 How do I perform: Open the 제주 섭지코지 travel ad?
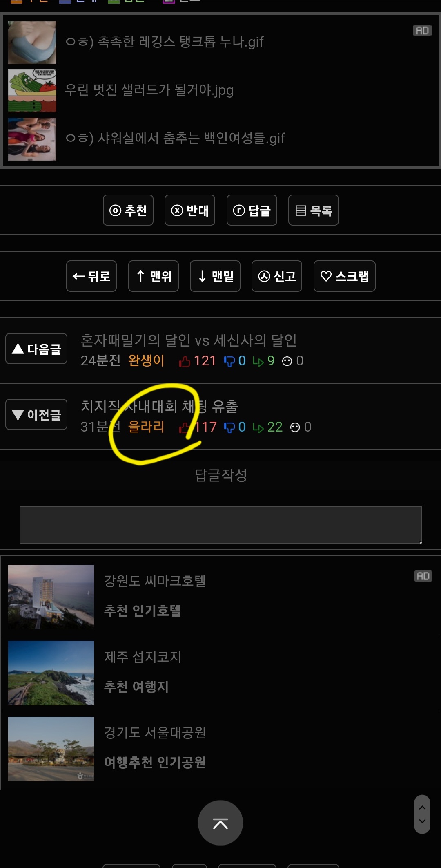(x=220, y=673)
